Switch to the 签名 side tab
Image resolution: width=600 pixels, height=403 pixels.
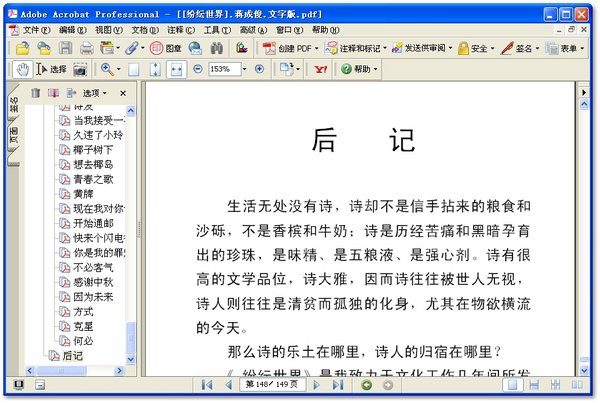13,104
